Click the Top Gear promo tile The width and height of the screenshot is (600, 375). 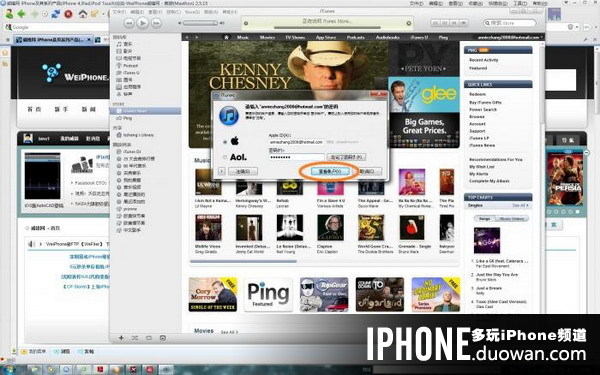pos(324,295)
